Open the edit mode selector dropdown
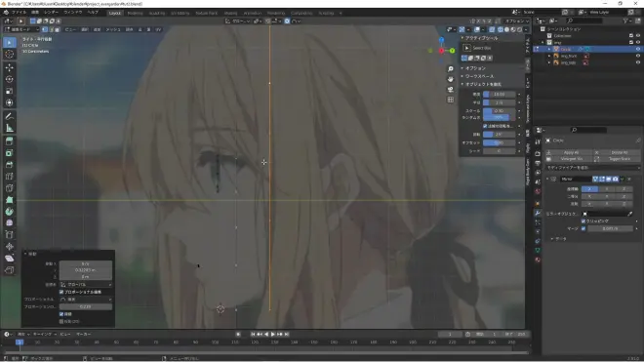Viewport: 644px width, 362px height. pyautogui.click(x=21, y=29)
